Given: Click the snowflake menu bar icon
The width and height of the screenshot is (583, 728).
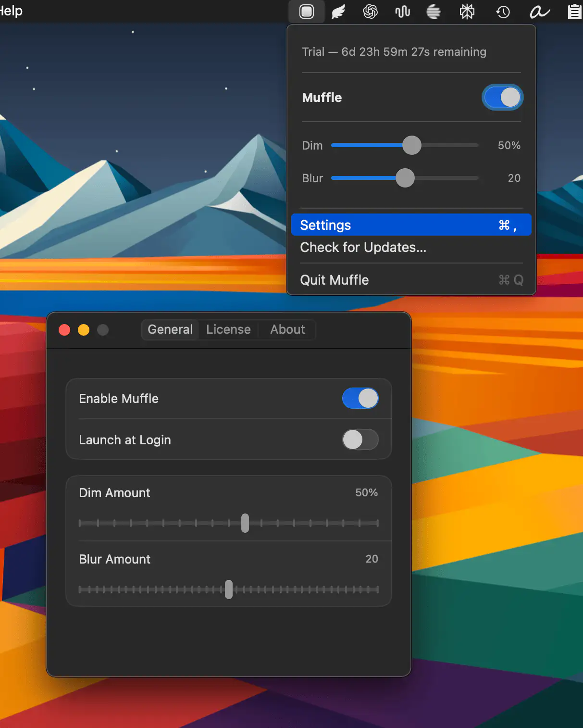Looking at the screenshot, I should click(x=467, y=12).
